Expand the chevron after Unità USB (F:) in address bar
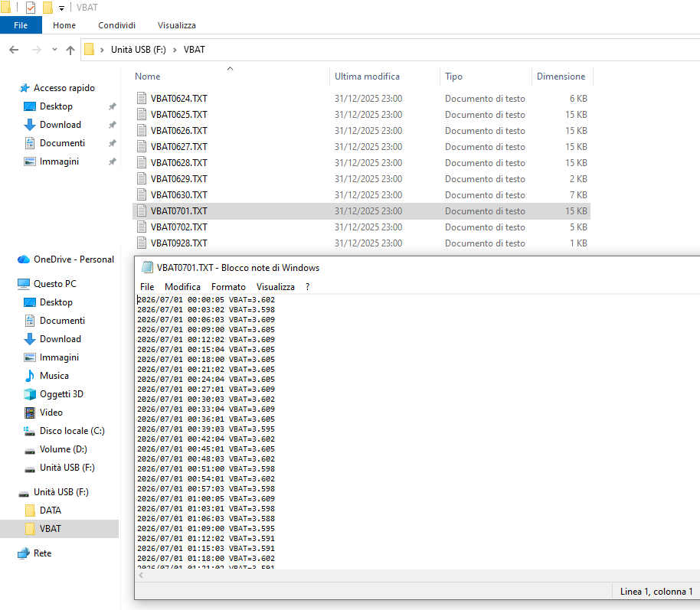The image size is (700, 610). coord(175,50)
